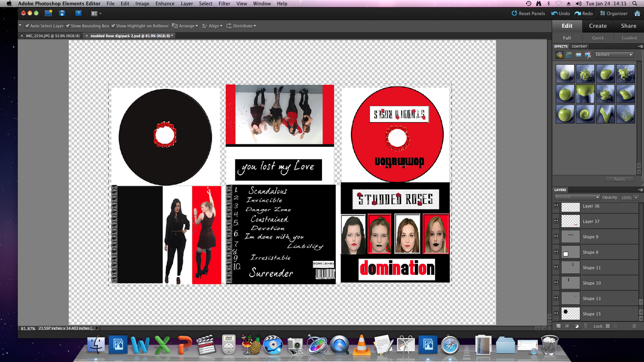Hide Layer 36 visibility eye
This screenshot has height=362, width=644.
coord(556,206)
